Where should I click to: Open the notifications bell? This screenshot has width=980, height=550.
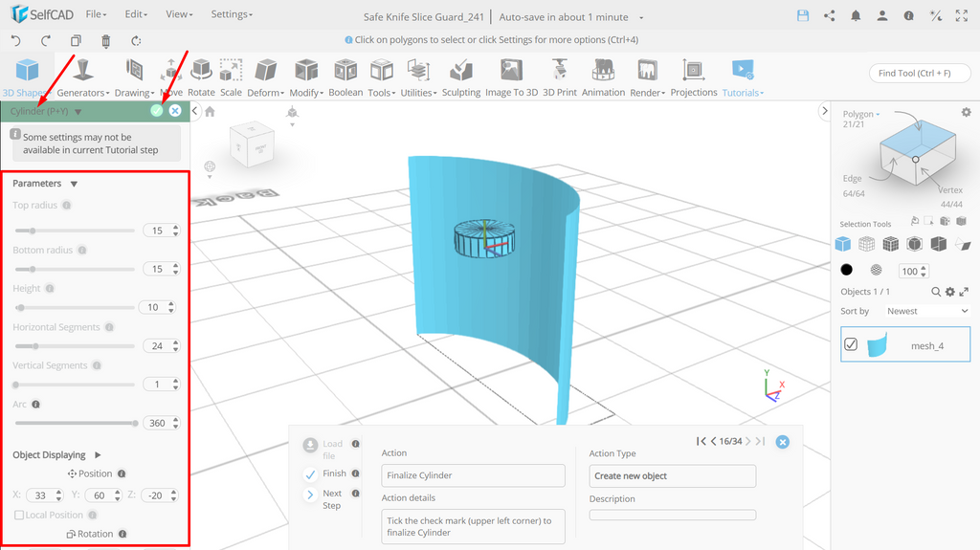(x=856, y=16)
